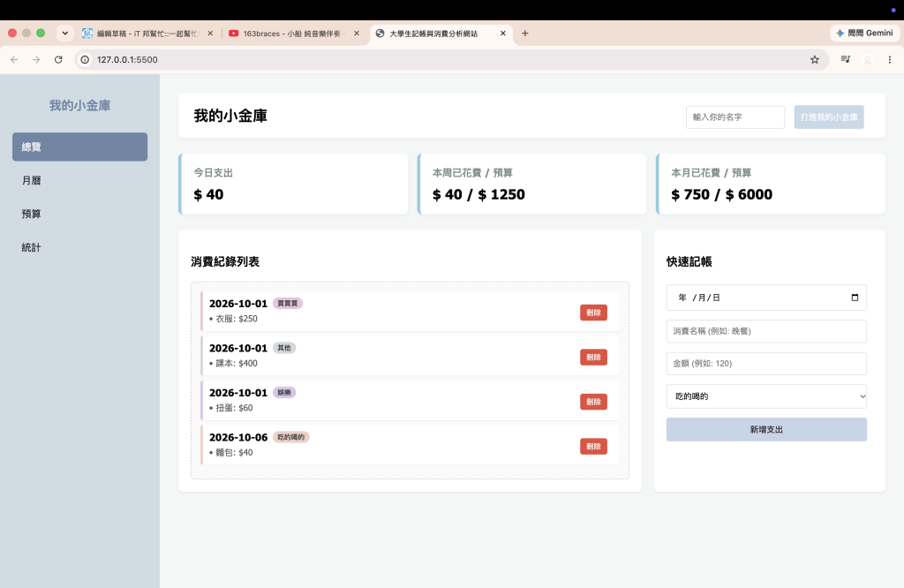
Task: Click the 今日支出 $ 40 card
Action: click(x=293, y=184)
